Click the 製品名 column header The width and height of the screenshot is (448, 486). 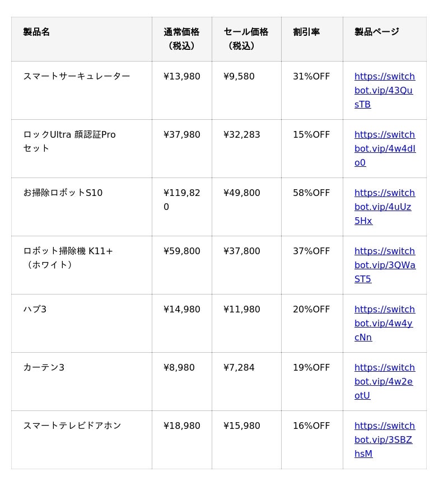point(82,39)
